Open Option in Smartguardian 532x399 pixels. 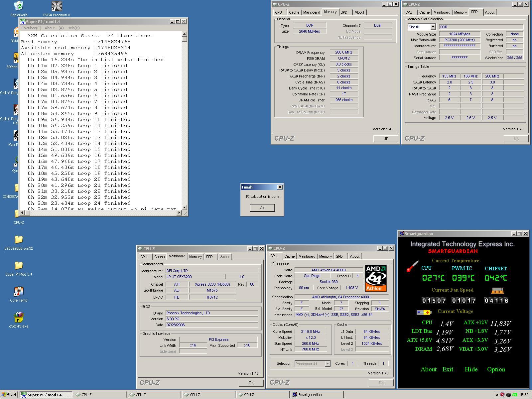[x=496, y=369]
